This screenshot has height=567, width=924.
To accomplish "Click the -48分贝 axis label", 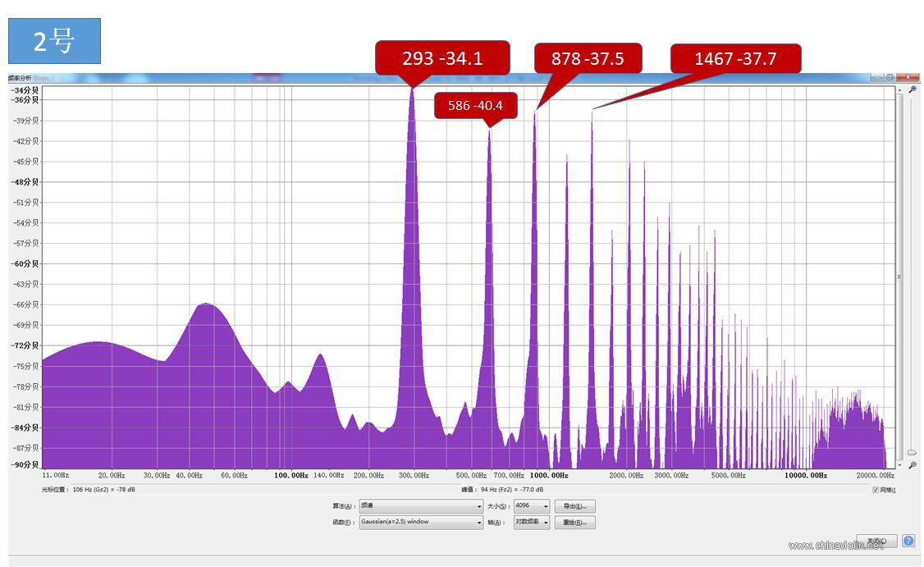I will tap(25, 181).
